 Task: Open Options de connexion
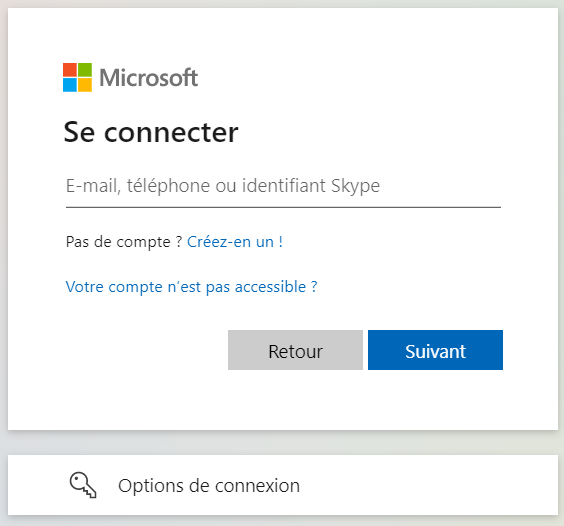point(283,485)
